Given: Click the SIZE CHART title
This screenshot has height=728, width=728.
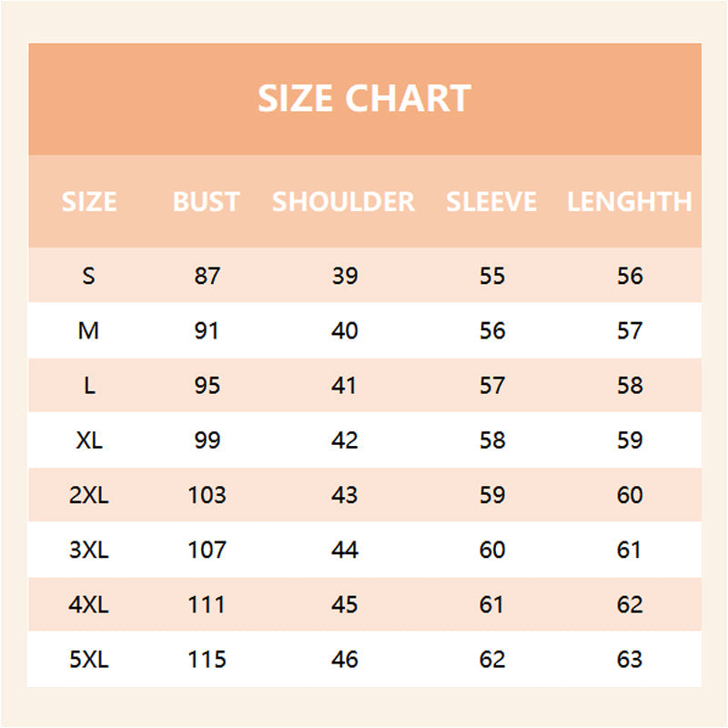Looking at the screenshot, I should (364, 98).
